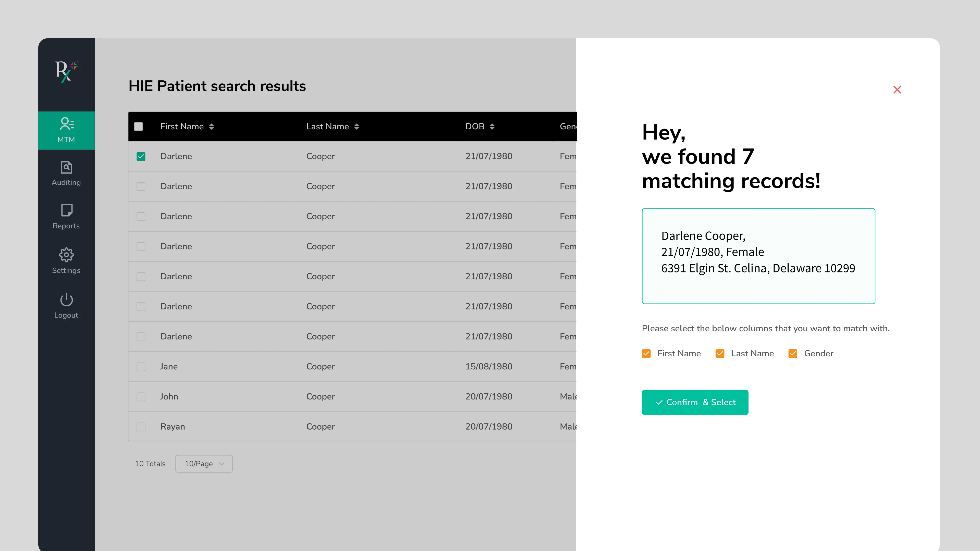Select the Jane Cooper row checkbox
Viewport: 980px width, 551px height.
point(141,367)
